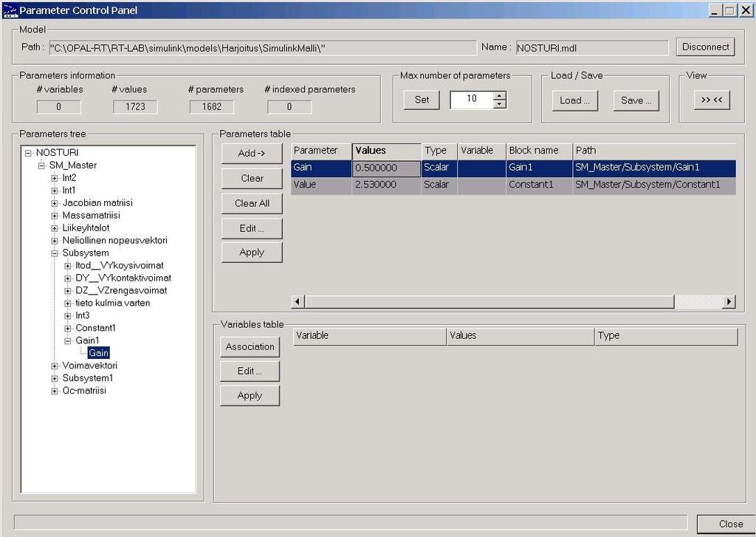
Task: Click the Clear All button
Action: coord(252,204)
